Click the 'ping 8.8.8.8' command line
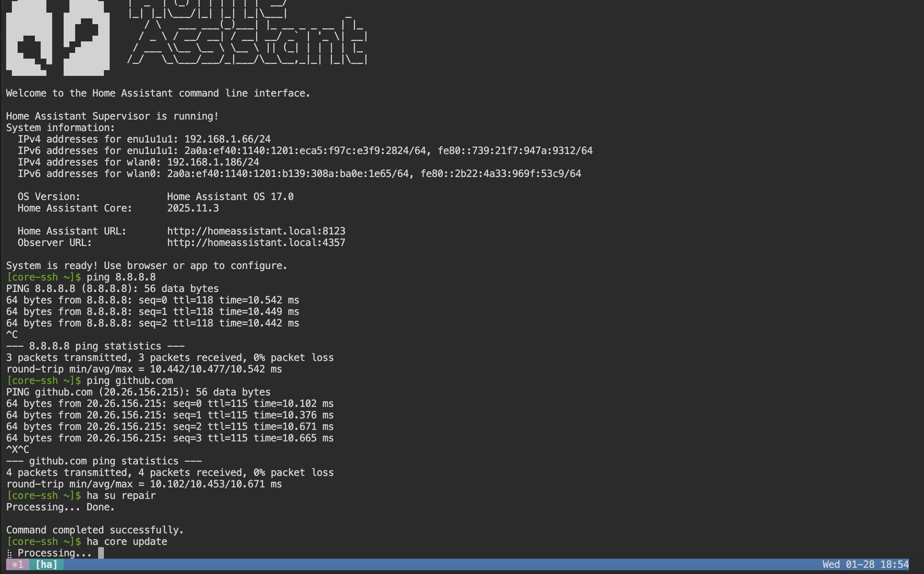 coord(121,277)
